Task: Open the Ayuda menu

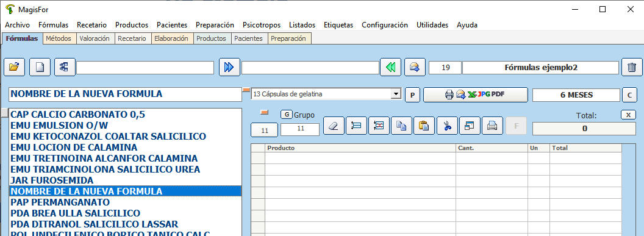Action: point(467,25)
